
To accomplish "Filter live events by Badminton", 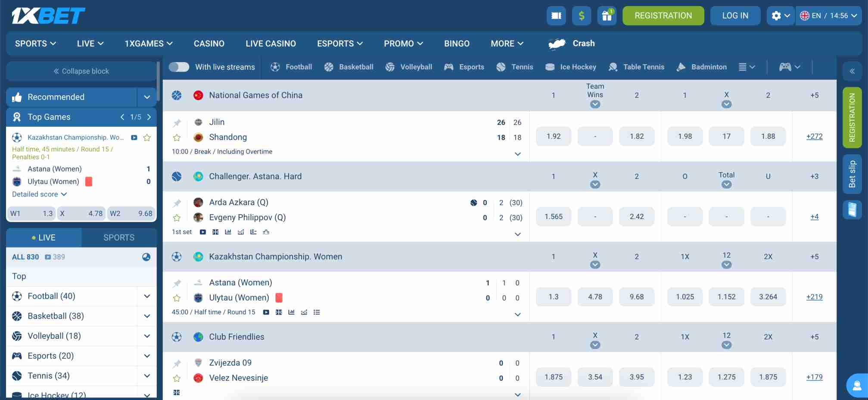I will coord(701,67).
